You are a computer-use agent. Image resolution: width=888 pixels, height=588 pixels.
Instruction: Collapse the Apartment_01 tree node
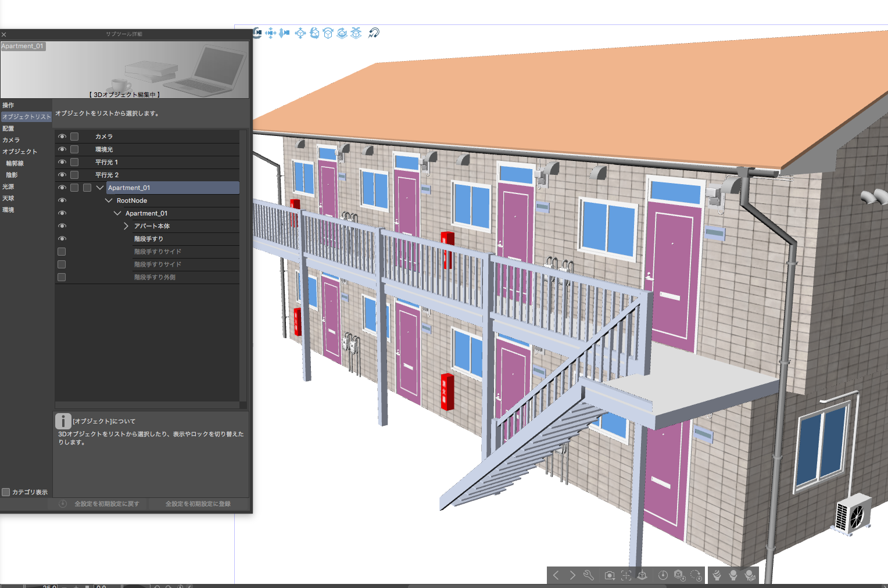[99, 187]
